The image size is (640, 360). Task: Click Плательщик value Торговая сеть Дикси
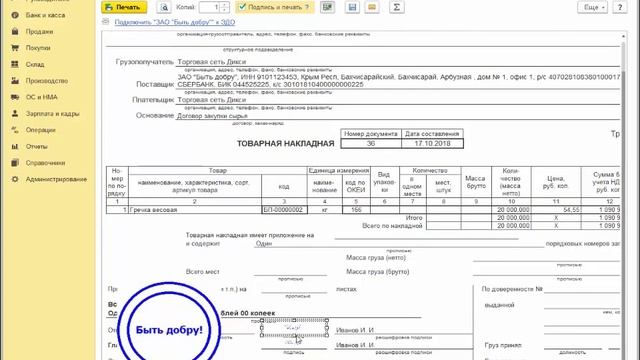[x=211, y=100]
